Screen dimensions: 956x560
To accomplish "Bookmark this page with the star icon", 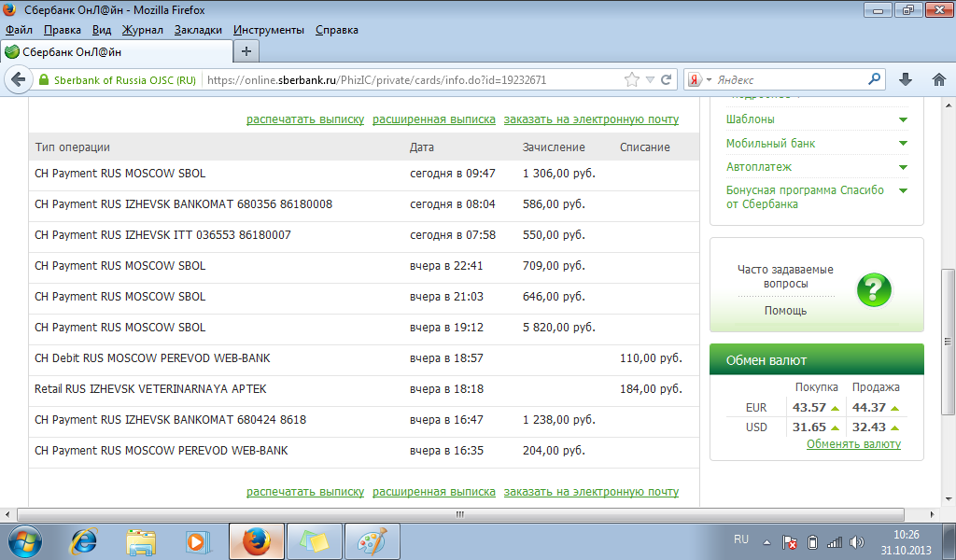I will (x=632, y=80).
